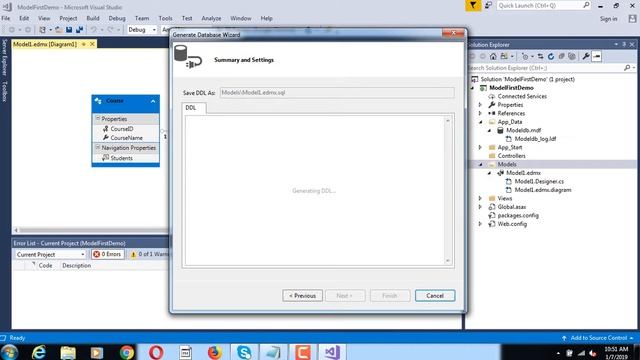This screenshot has width=640, height=360.
Task: Collapse the Navigation Properties section
Action: pos(98,147)
